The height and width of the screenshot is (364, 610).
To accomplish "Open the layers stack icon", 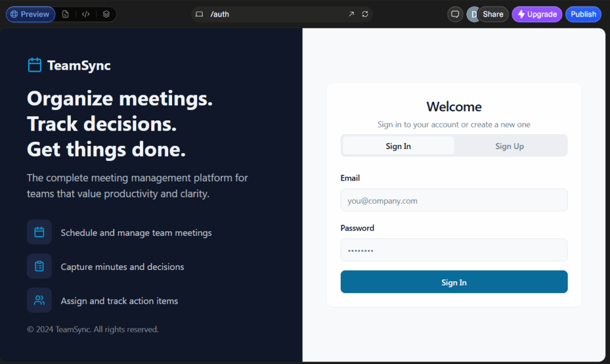I will (x=106, y=14).
